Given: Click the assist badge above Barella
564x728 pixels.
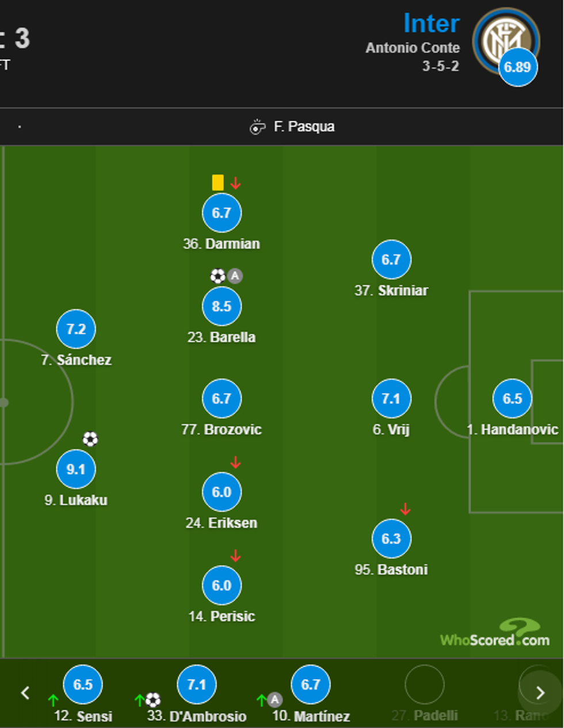Looking at the screenshot, I should 235,276.
